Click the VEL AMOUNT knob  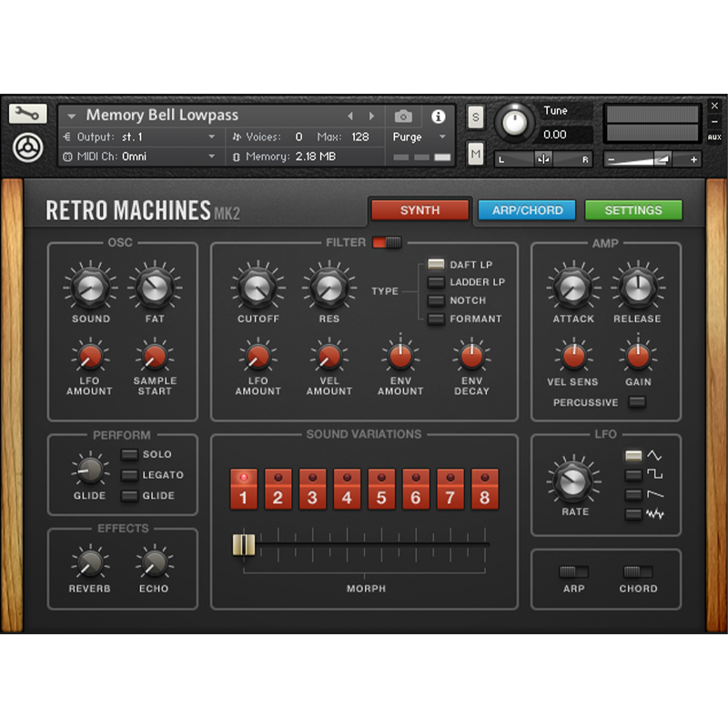(x=329, y=357)
